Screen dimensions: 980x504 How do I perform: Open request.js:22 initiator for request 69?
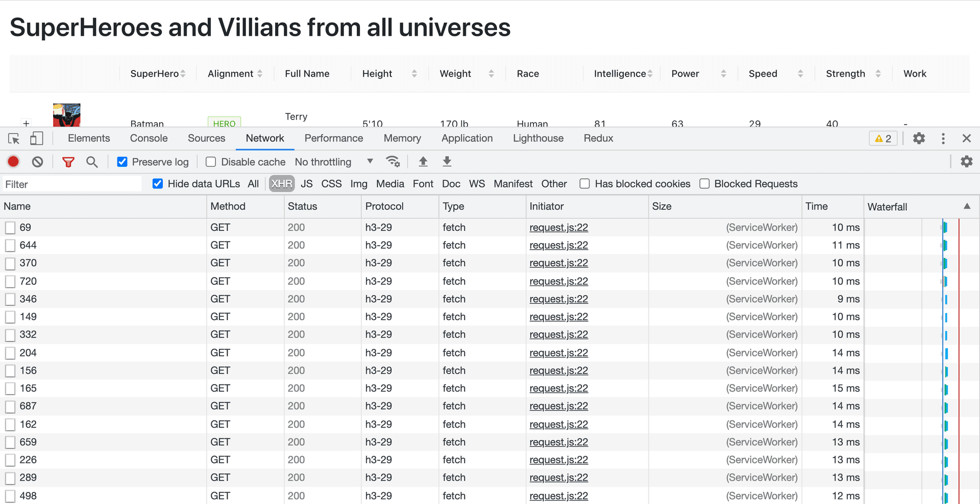point(558,227)
